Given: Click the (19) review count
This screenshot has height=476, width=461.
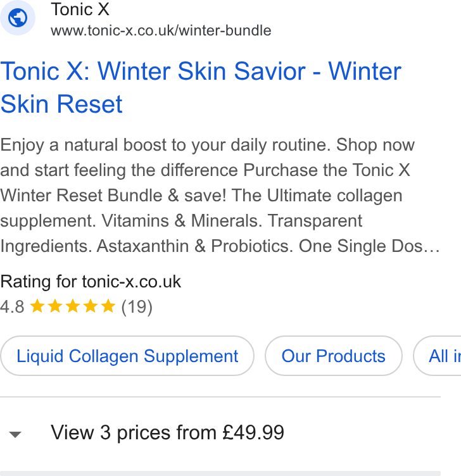Looking at the screenshot, I should [x=137, y=306].
